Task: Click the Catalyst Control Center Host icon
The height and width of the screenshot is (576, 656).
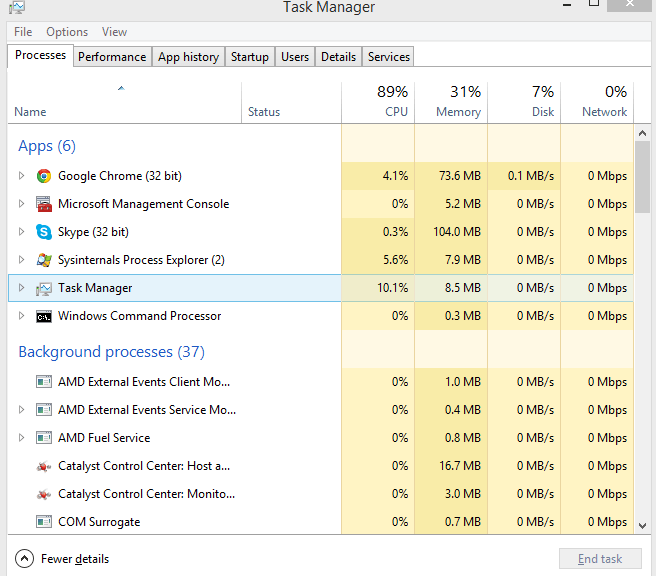Action: click(x=44, y=466)
